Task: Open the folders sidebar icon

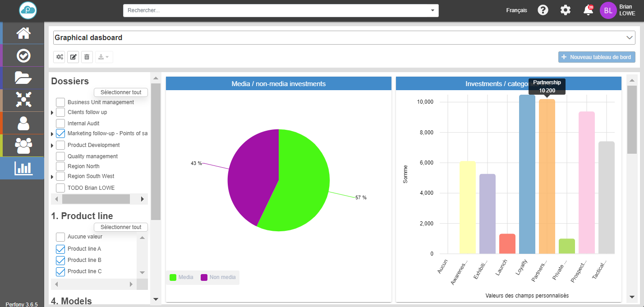Action: pyautogui.click(x=23, y=78)
